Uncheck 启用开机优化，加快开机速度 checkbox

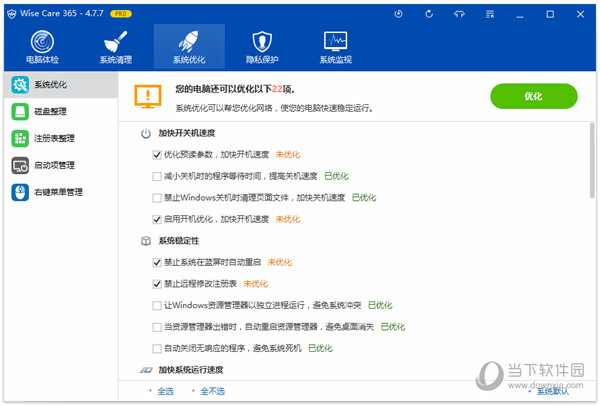(x=157, y=219)
